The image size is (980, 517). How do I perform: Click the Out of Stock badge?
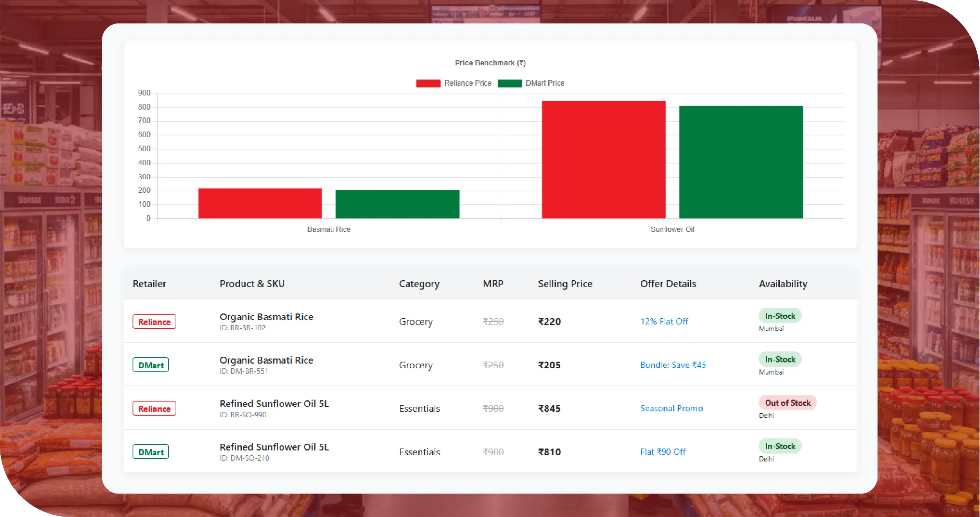pos(787,403)
